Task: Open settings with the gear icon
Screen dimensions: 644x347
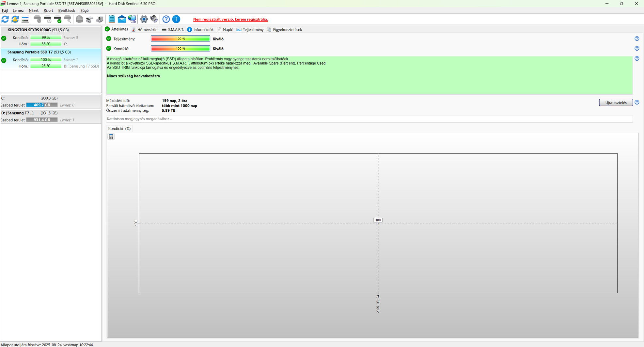Action: (x=144, y=19)
